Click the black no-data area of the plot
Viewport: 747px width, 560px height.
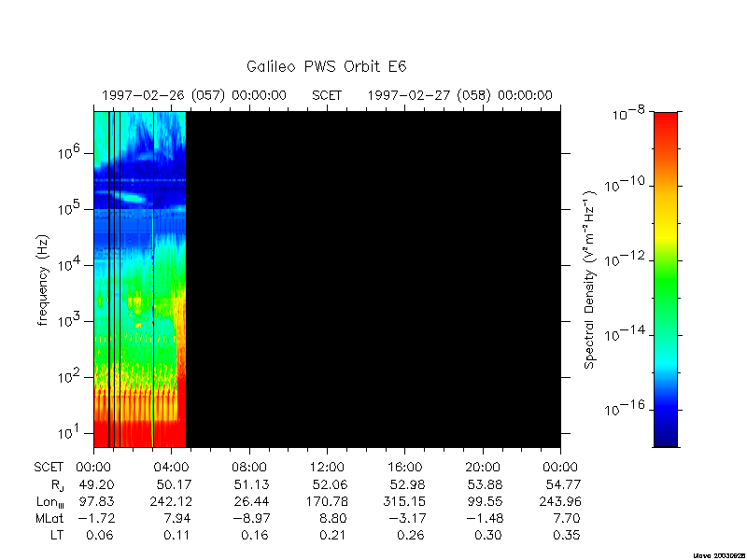[x=373, y=279]
